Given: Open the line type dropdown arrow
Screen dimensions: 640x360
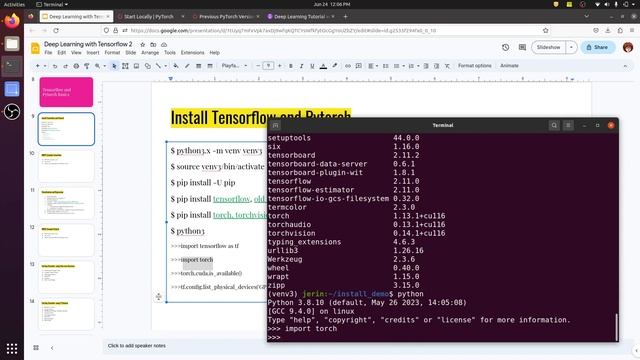Looking at the screenshot, I should (x=165, y=66).
